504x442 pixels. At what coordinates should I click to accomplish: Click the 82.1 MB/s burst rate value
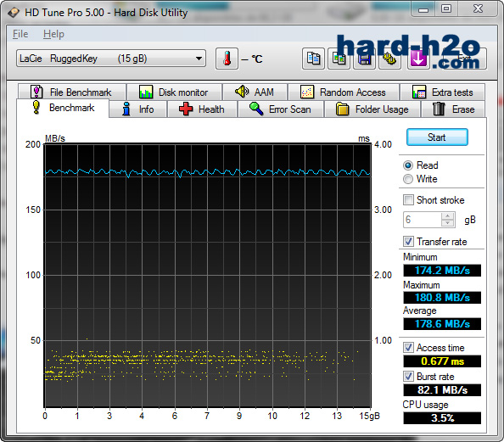[x=442, y=390]
